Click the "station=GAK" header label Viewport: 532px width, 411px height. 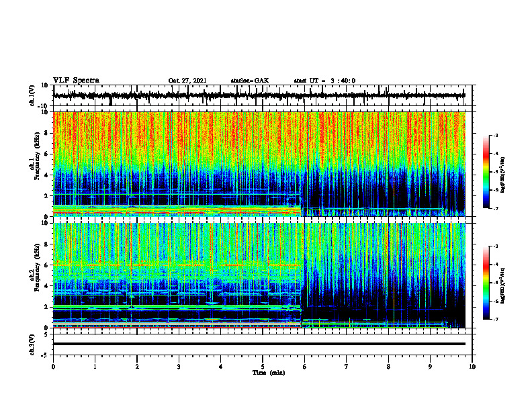250,81
